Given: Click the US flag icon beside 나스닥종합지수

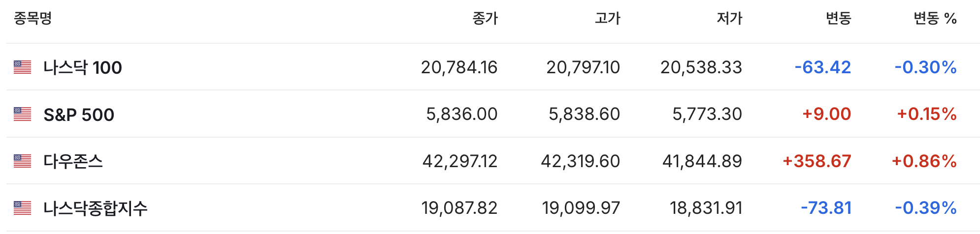Looking at the screenshot, I should (x=22, y=208).
